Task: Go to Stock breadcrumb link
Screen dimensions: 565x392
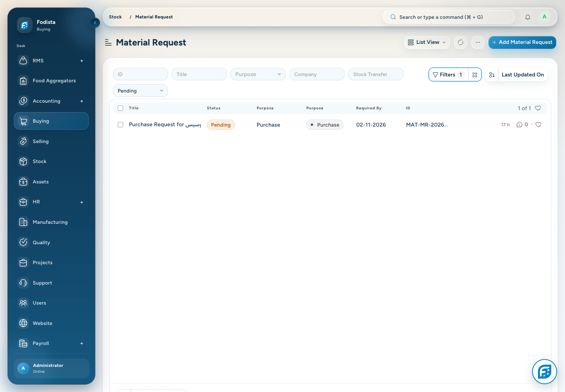Action: click(x=115, y=17)
